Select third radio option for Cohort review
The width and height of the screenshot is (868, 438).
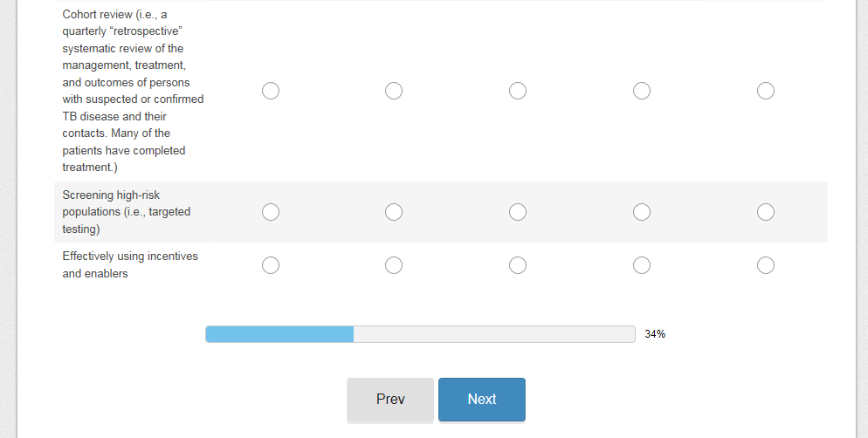518,91
